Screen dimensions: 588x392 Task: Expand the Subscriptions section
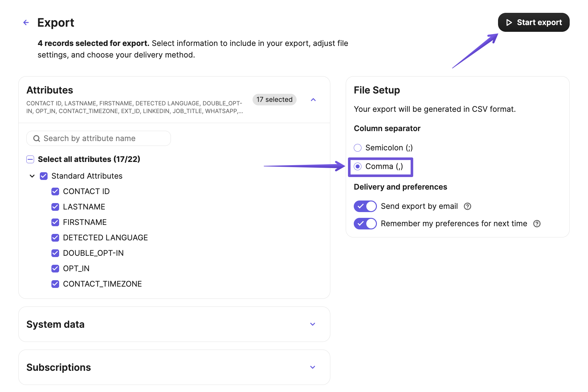pyautogui.click(x=313, y=367)
